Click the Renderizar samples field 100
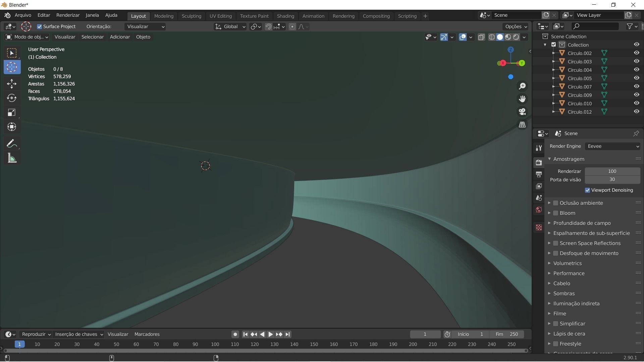 tap(612, 171)
